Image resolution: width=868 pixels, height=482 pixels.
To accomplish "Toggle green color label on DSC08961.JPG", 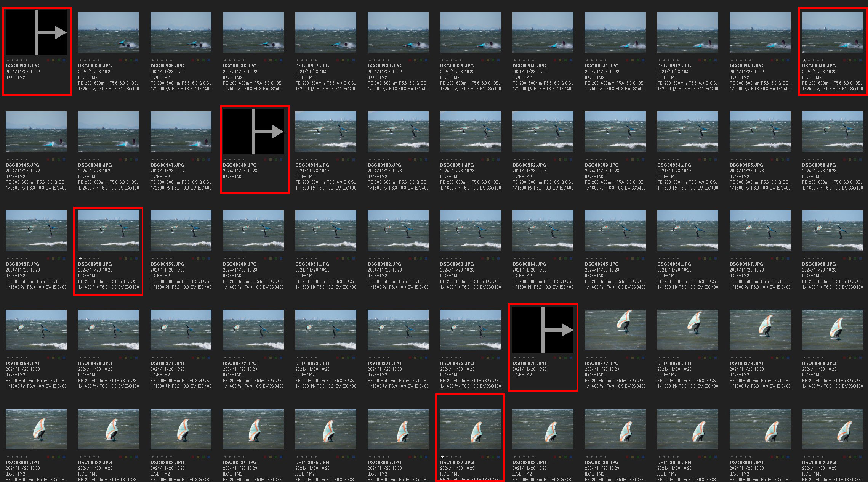I will click(x=348, y=259).
